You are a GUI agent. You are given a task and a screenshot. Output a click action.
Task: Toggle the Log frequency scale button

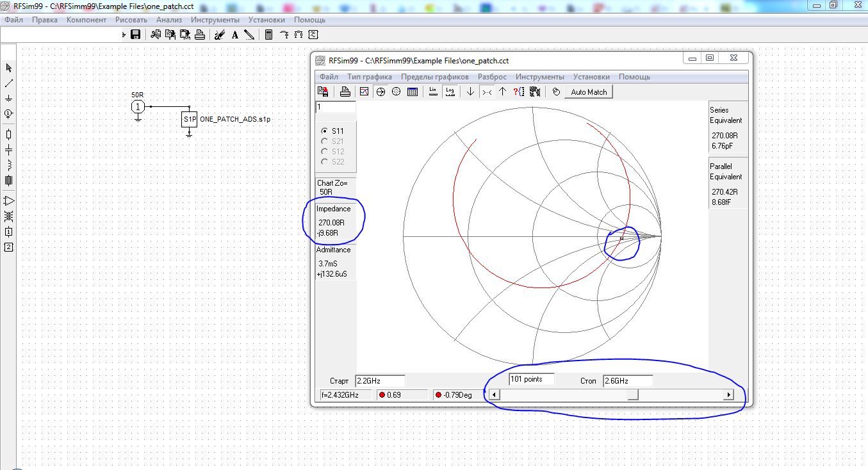click(450, 92)
